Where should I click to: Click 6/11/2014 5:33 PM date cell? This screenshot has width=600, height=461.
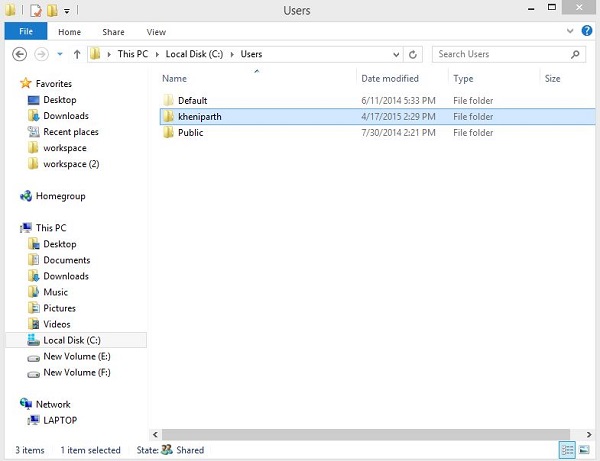398,101
